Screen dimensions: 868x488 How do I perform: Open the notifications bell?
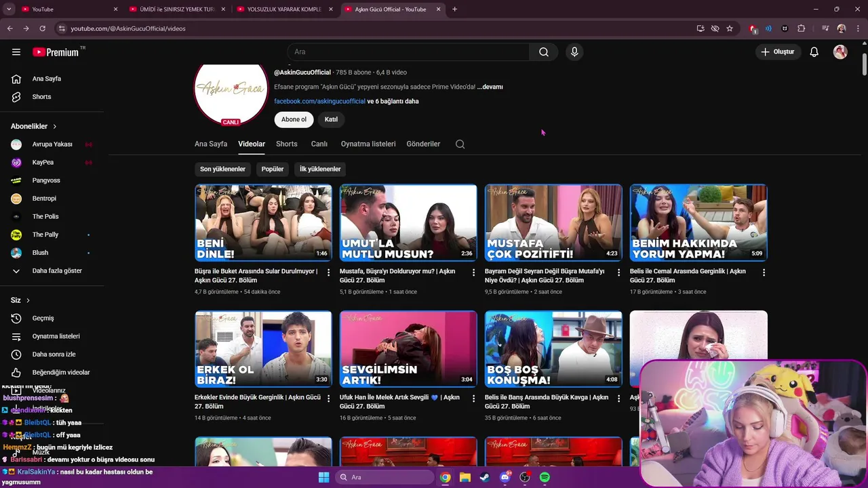(x=814, y=52)
